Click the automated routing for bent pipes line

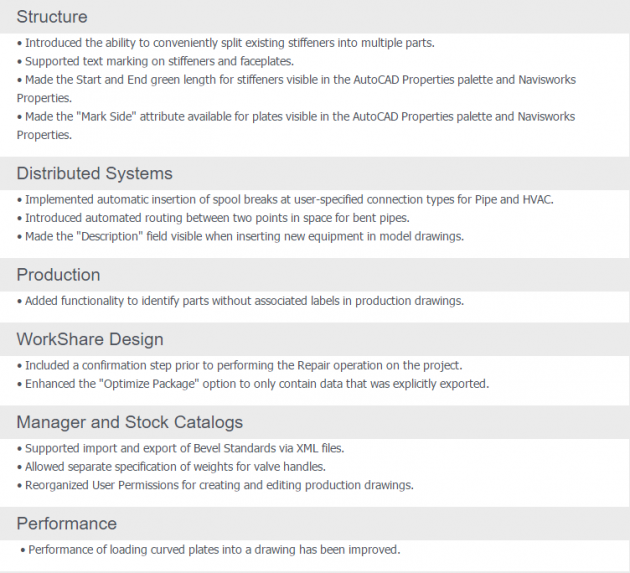213,218
